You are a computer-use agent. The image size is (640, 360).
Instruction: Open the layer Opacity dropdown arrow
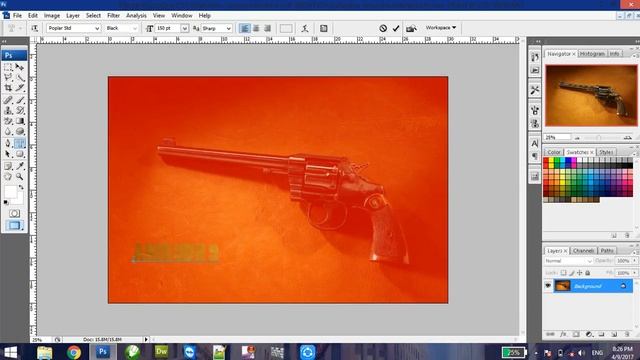coord(634,260)
